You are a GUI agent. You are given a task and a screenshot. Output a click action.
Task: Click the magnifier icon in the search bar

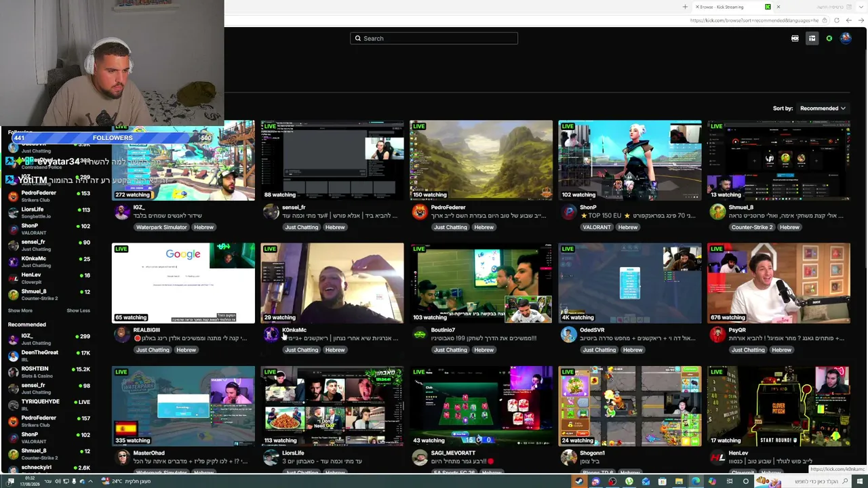[x=358, y=39]
